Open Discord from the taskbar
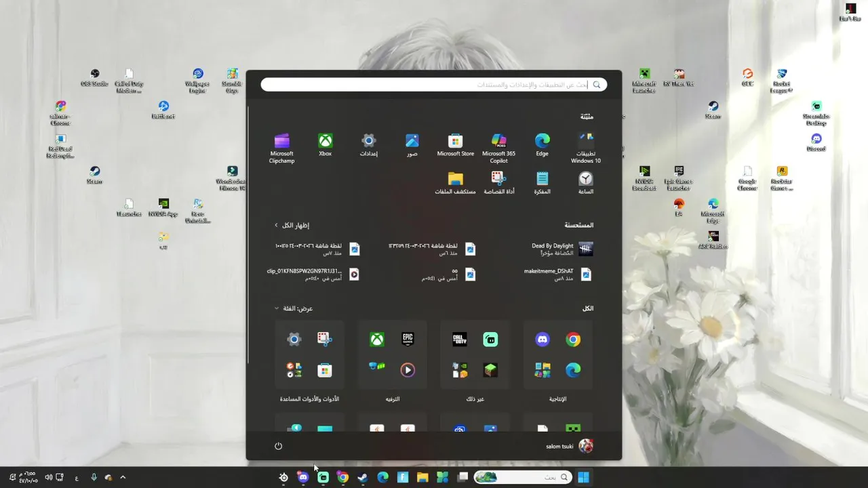 click(303, 477)
